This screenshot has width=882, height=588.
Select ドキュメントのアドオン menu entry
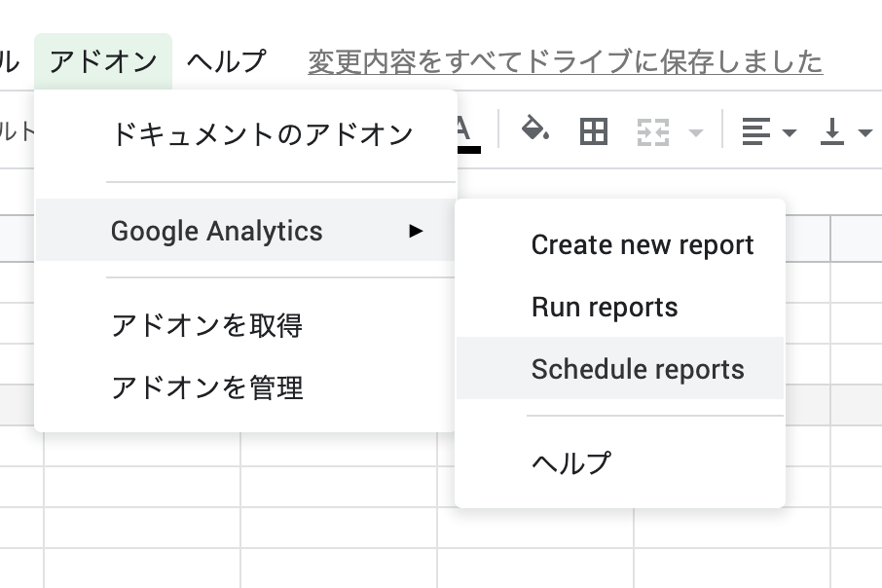[x=246, y=135]
